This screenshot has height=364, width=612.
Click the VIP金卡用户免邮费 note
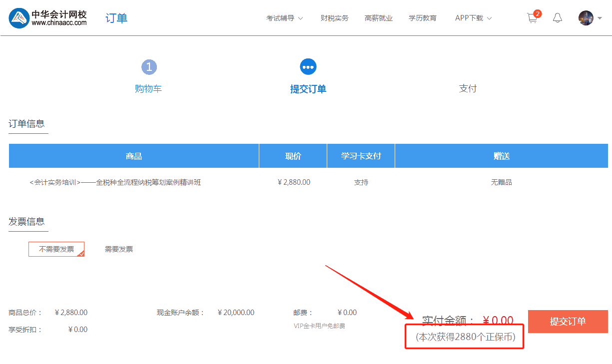319,326
